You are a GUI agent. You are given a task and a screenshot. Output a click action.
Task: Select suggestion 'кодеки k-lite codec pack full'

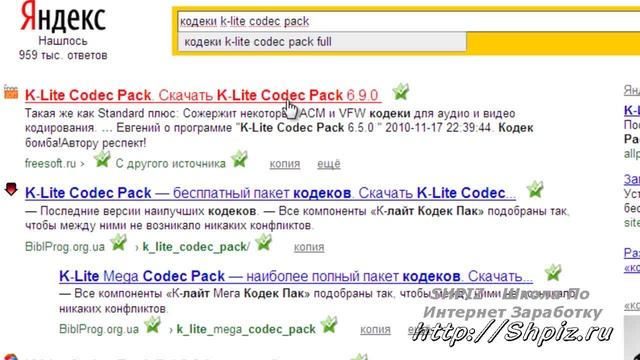click(x=322, y=42)
